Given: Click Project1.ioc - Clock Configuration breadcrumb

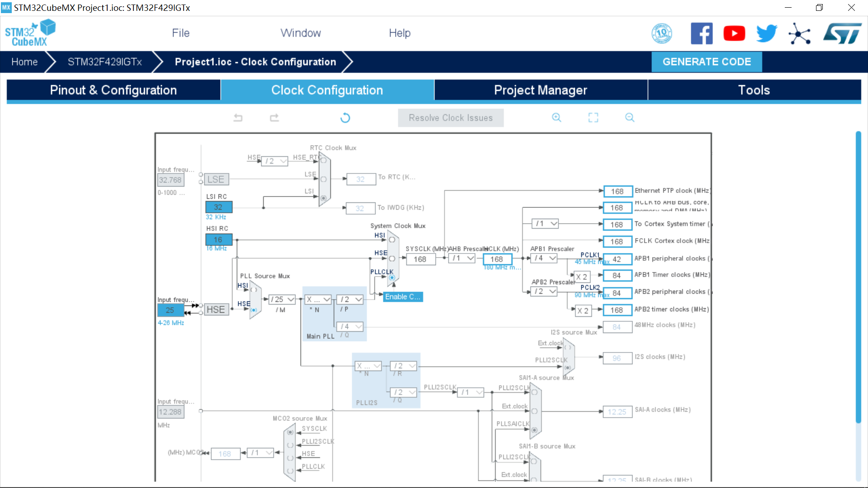Looking at the screenshot, I should tap(255, 62).
